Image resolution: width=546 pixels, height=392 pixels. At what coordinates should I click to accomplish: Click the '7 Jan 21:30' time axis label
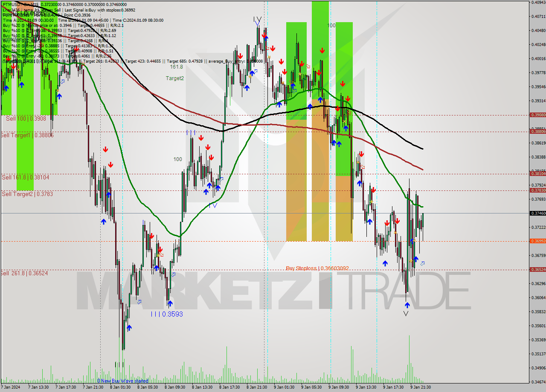pos(93,387)
